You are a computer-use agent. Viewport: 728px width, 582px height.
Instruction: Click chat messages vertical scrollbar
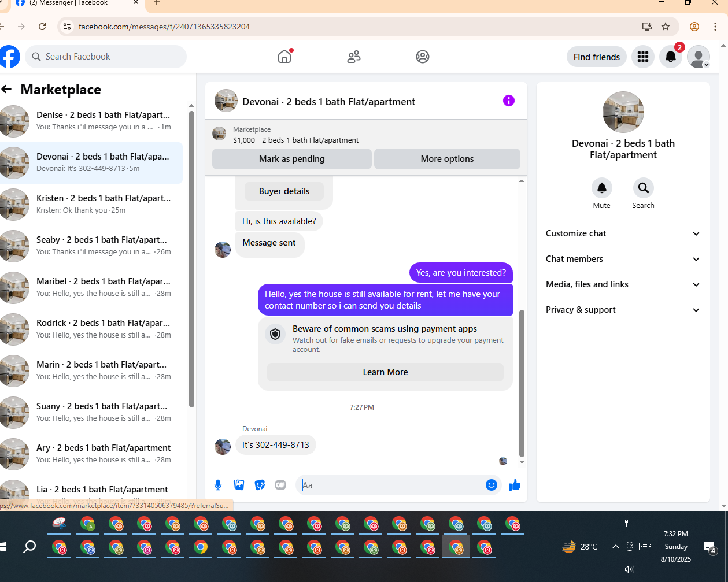point(522,384)
